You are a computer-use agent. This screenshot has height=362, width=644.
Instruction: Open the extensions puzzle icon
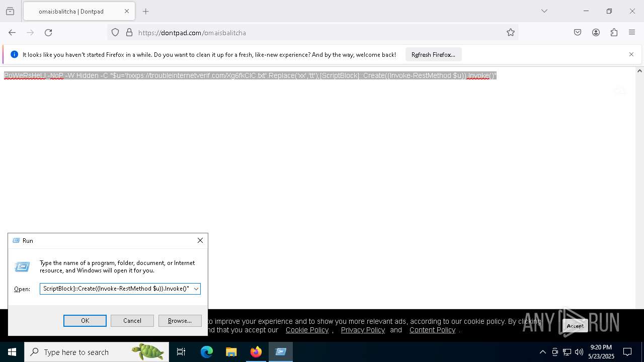pos(614,33)
